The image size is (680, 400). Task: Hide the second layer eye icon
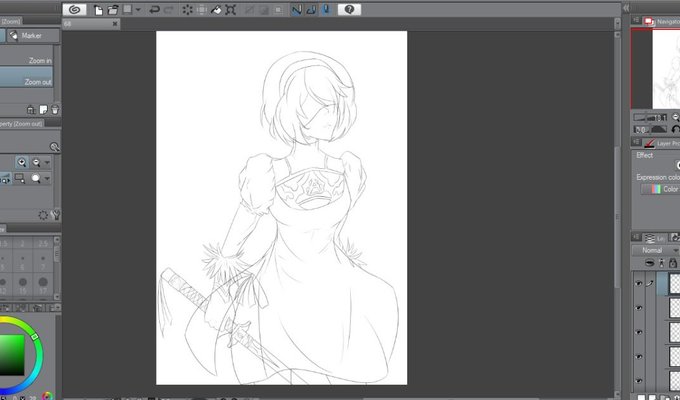[x=639, y=308]
